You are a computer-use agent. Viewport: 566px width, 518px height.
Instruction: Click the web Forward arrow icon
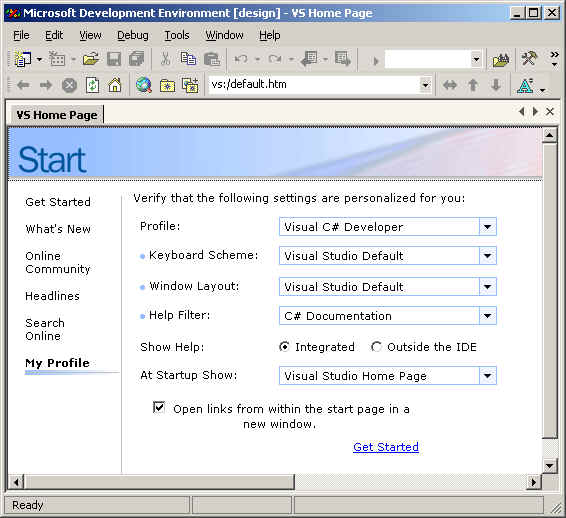click(x=46, y=85)
